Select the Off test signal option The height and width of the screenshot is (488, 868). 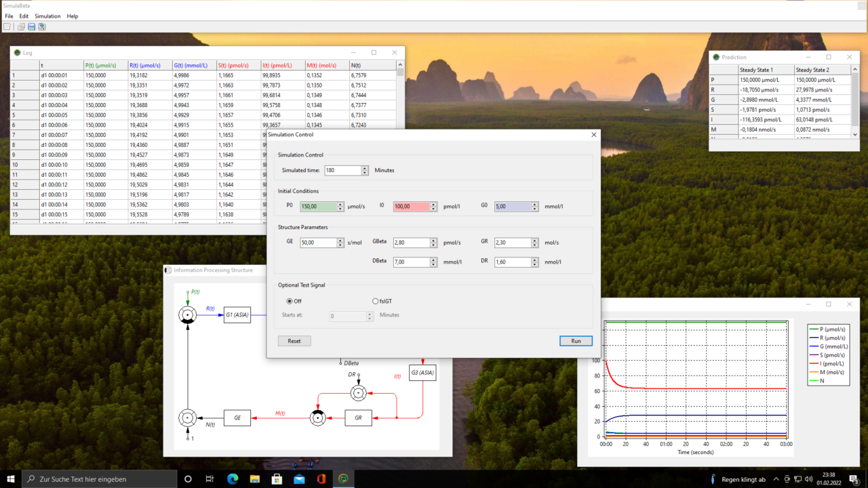[290, 302]
